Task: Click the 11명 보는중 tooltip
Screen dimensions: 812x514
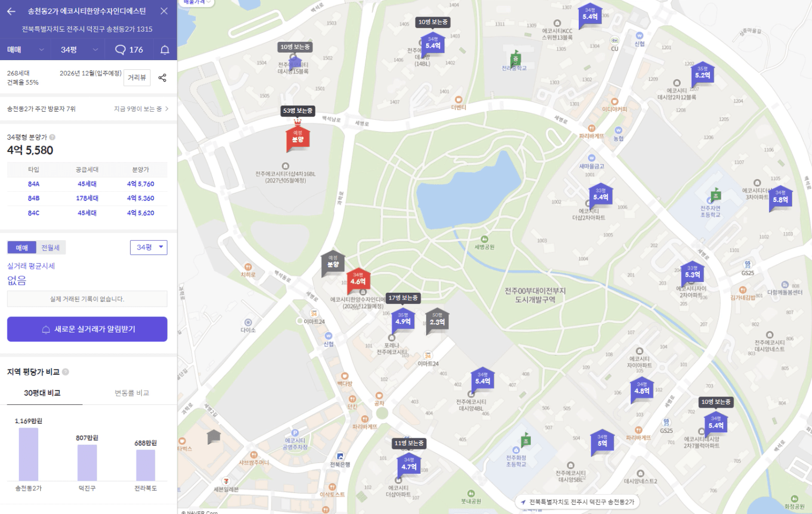Action: click(x=409, y=443)
